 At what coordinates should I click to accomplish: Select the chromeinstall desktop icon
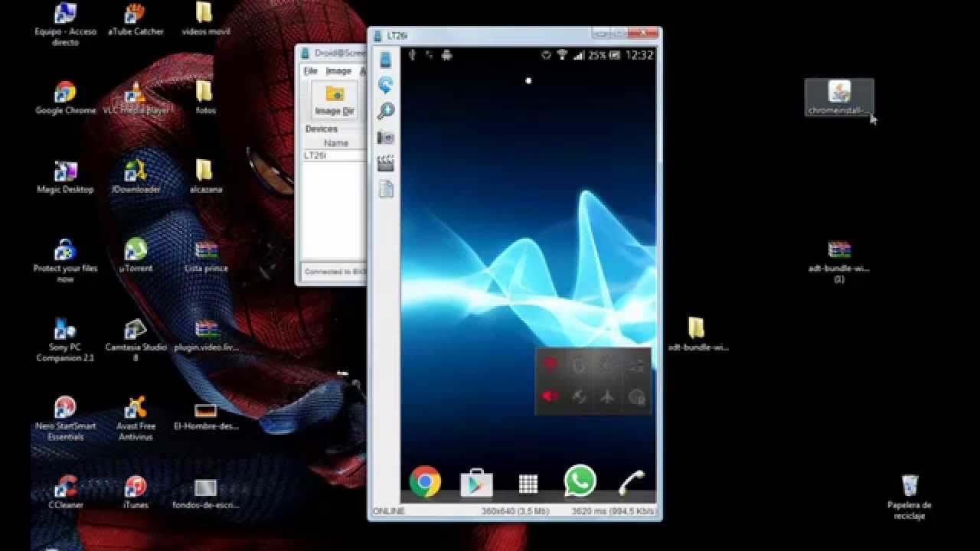[x=839, y=98]
